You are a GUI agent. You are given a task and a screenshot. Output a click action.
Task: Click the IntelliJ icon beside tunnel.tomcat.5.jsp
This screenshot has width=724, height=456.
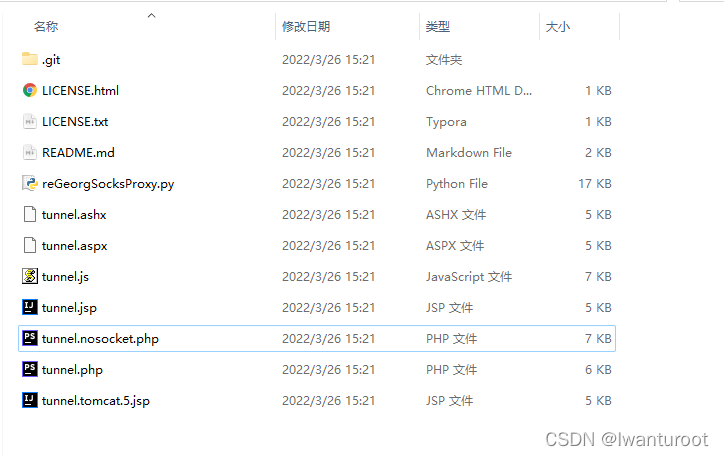pyautogui.click(x=30, y=400)
